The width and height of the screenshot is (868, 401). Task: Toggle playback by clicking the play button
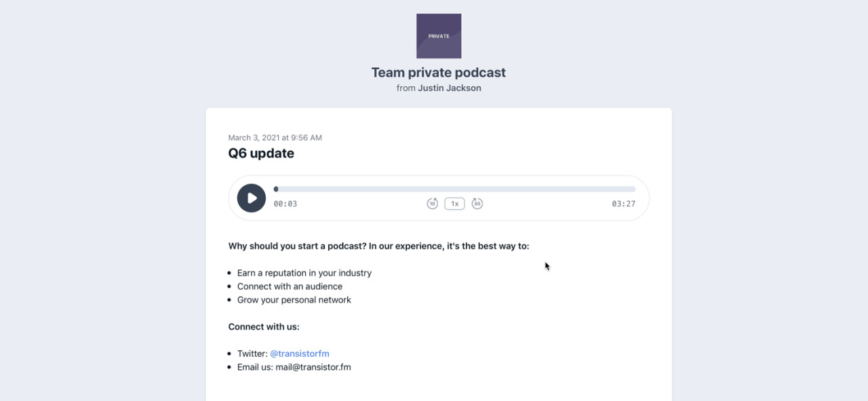point(251,197)
